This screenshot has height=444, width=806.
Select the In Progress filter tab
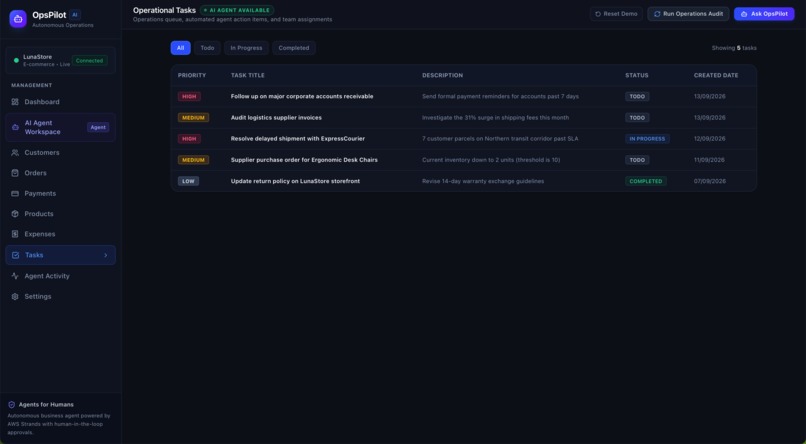click(x=246, y=48)
